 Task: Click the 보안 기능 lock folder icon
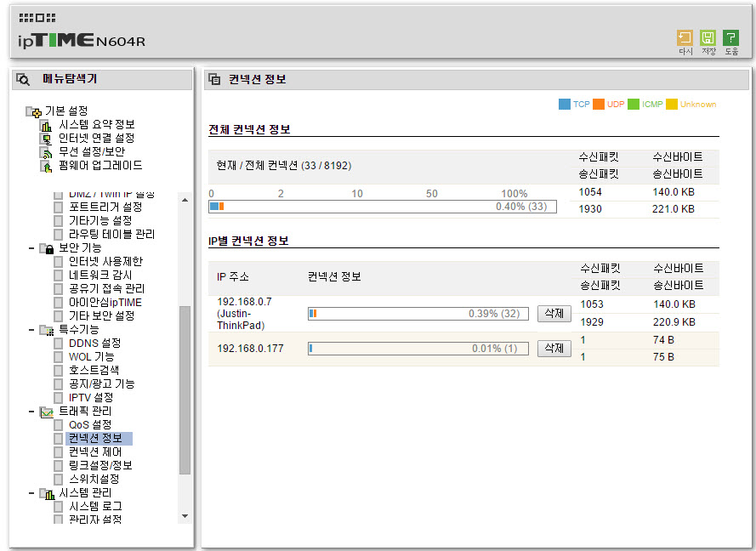click(x=47, y=249)
